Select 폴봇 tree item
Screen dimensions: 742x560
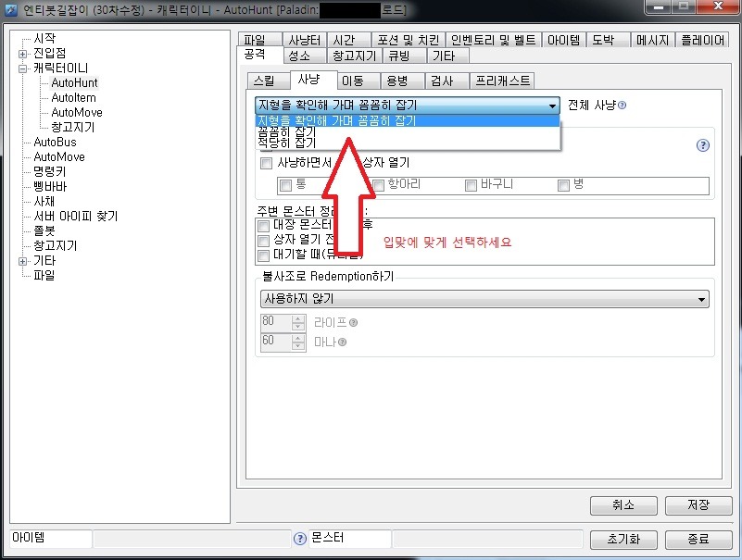[x=44, y=231]
